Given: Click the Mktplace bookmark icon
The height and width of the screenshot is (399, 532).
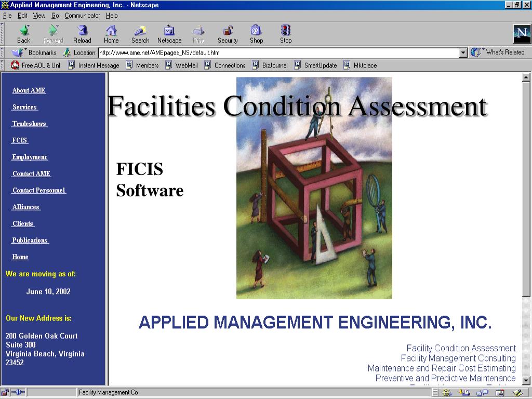Looking at the screenshot, I should (347, 65).
